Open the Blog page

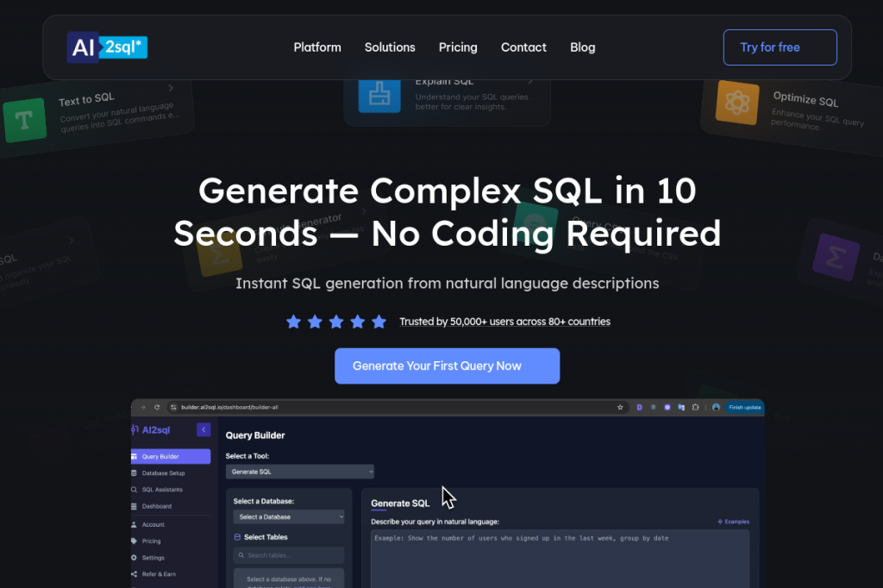[x=582, y=47]
